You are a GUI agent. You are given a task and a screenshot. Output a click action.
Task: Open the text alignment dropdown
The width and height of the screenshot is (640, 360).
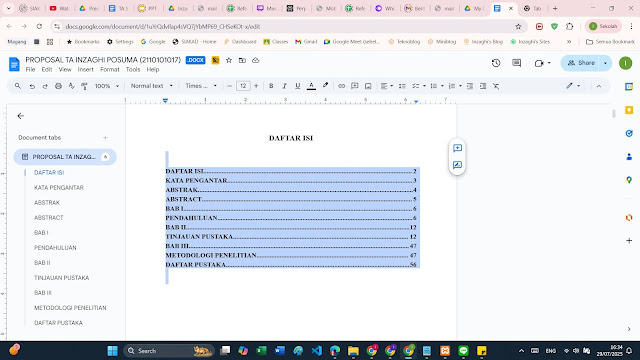387,86
